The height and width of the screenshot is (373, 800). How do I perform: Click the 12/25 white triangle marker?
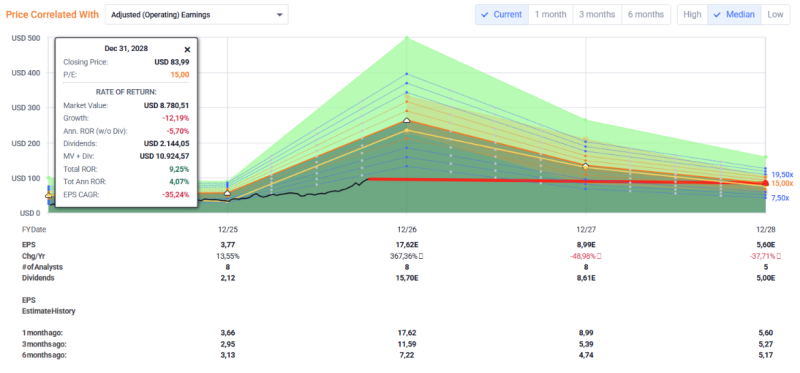tap(228, 193)
